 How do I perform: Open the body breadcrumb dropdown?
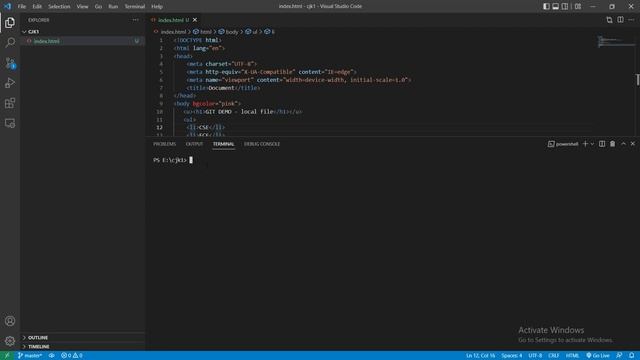[x=228, y=31]
